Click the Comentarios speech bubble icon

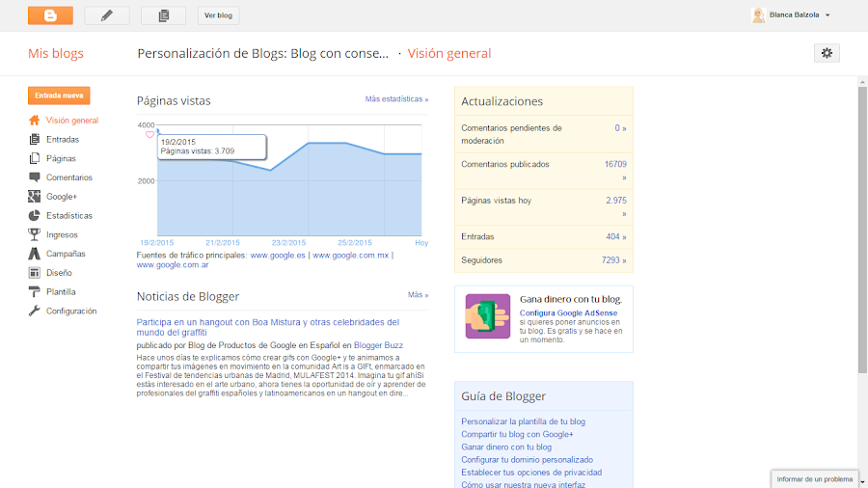click(35, 177)
